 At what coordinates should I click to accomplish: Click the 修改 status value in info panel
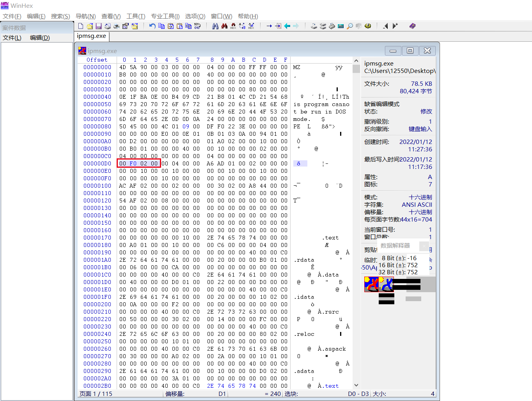pos(426,112)
